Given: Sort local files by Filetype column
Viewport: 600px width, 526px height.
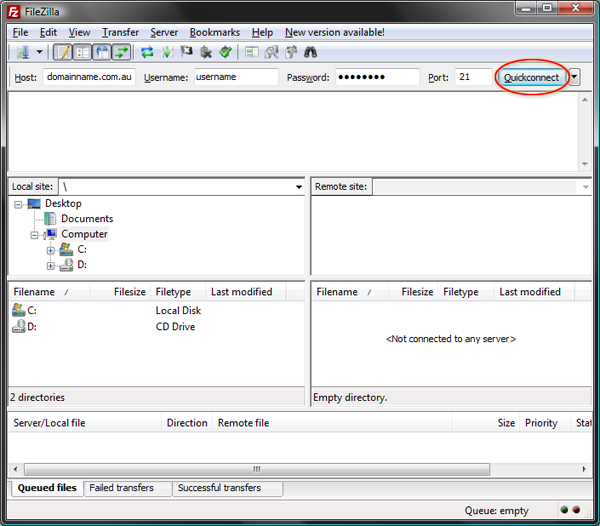Looking at the screenshot, I should 178,292.
